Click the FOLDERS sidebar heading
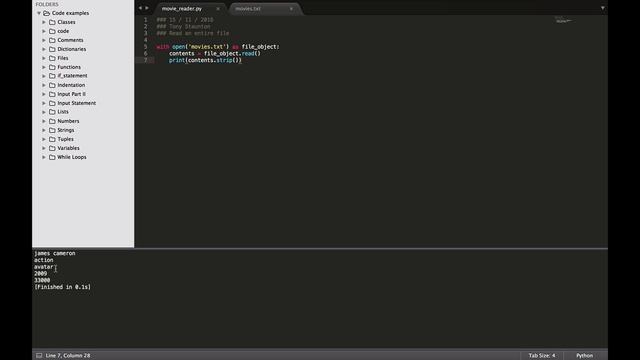This screenshot has width=640, height=360. click(47, 4)
